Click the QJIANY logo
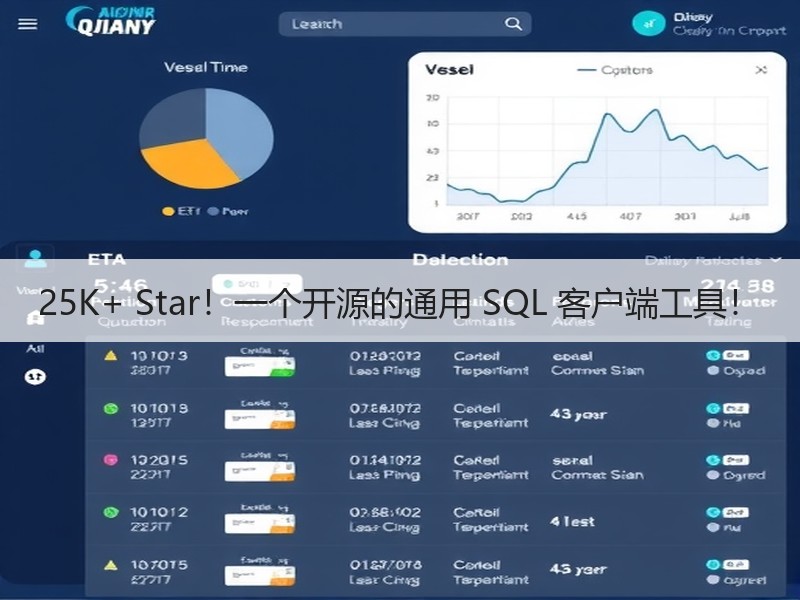This screenshot has height=600, width=800. point(111,21)
